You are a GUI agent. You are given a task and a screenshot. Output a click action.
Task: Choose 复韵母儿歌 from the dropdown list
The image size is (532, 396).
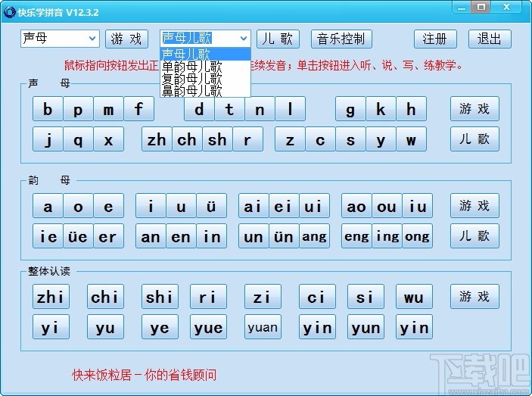[x=205, y=79]
